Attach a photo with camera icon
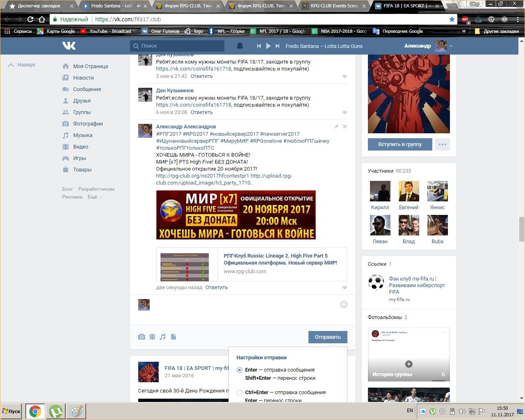The width and height of the screenshot is (525, 420). pos(142,337)
